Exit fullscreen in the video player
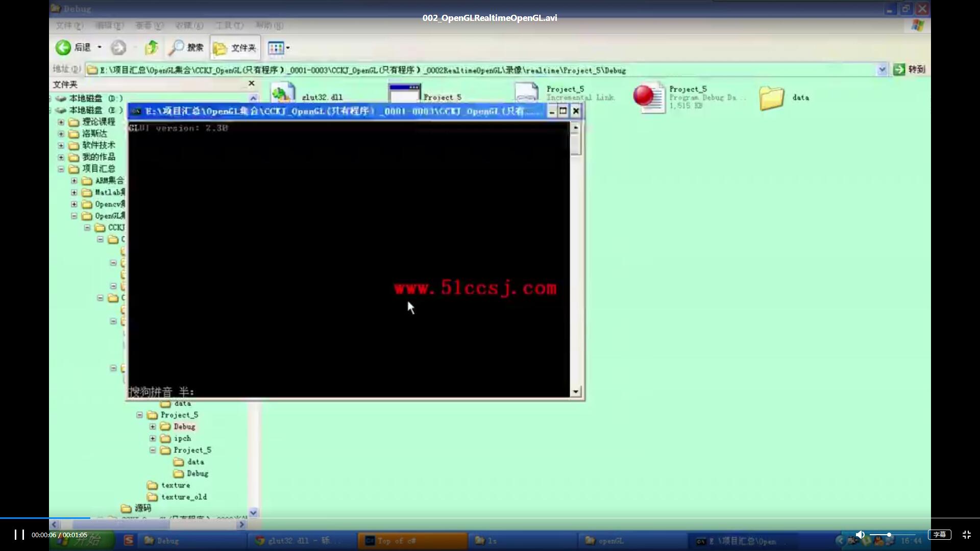The height and width of the screenshot is (551, 980). point(966,535)
